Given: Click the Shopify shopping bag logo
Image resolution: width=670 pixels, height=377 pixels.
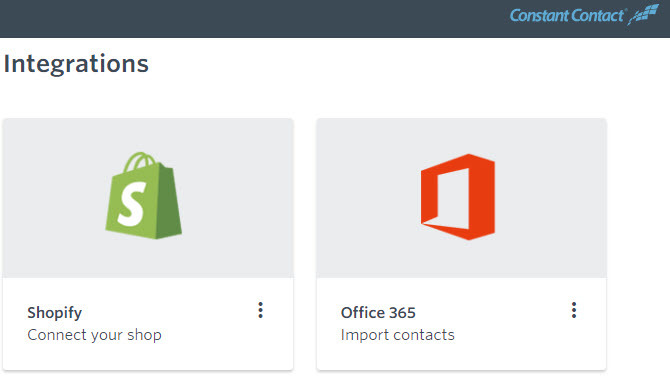Looking at the screenshot, I should (144, 195).
